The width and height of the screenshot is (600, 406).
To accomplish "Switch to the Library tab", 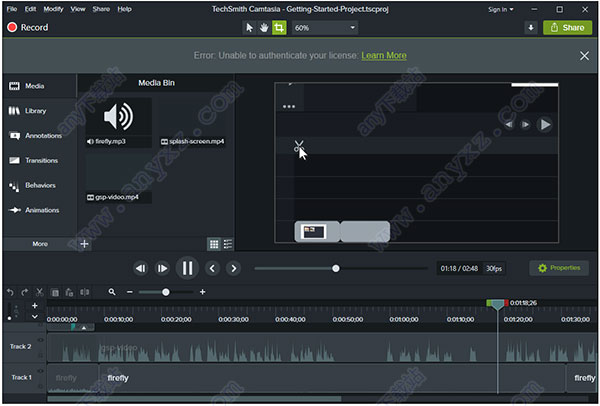I will [x=39, y=111].
